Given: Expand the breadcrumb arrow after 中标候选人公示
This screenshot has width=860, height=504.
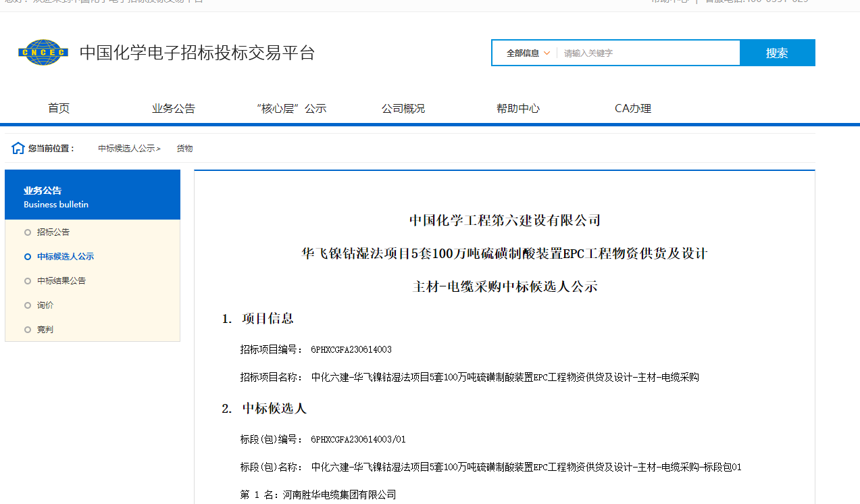Looking at the screenshot, I should click(x=159, y=148).
